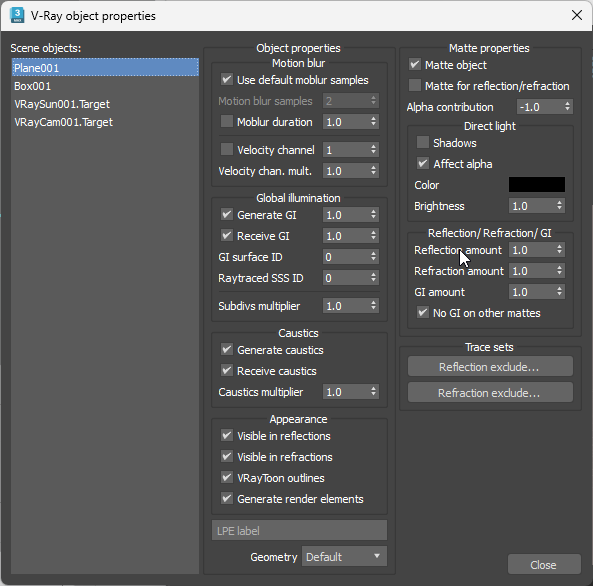Enable the Velocity channel checkbox
Image resolution: width=593 pixels, height=586 pixels.
coord(227,149)
